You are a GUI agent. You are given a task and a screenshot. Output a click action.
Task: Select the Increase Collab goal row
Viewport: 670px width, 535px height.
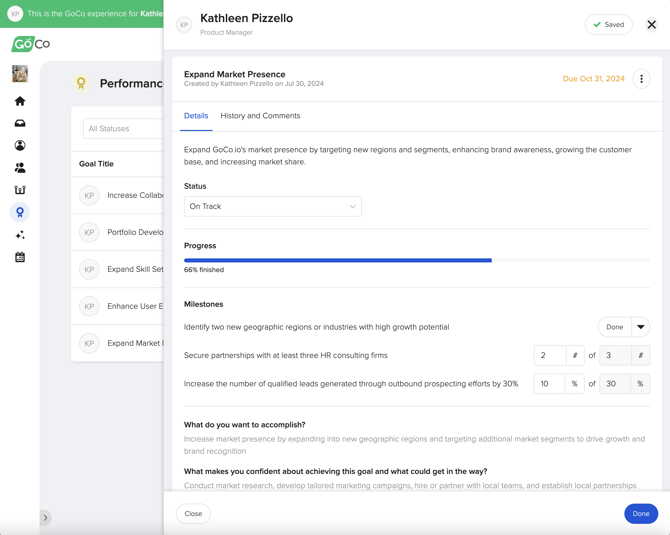(x=117, y=195)
